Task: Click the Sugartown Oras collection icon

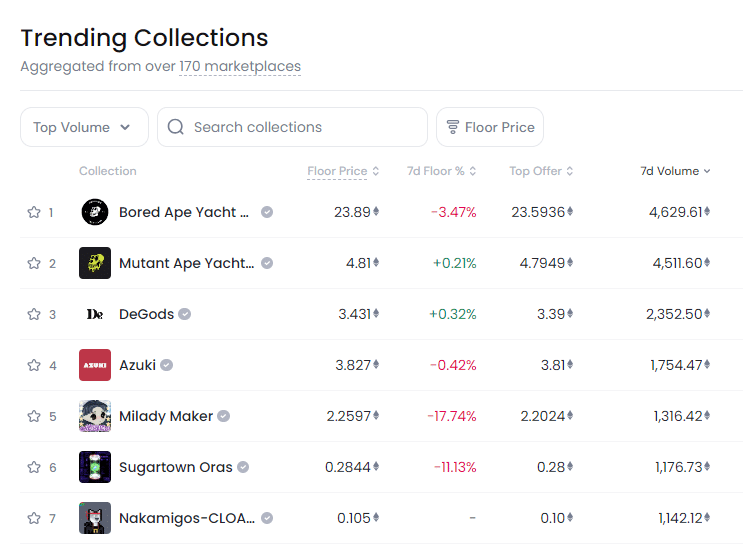Action: coord(95,467)
